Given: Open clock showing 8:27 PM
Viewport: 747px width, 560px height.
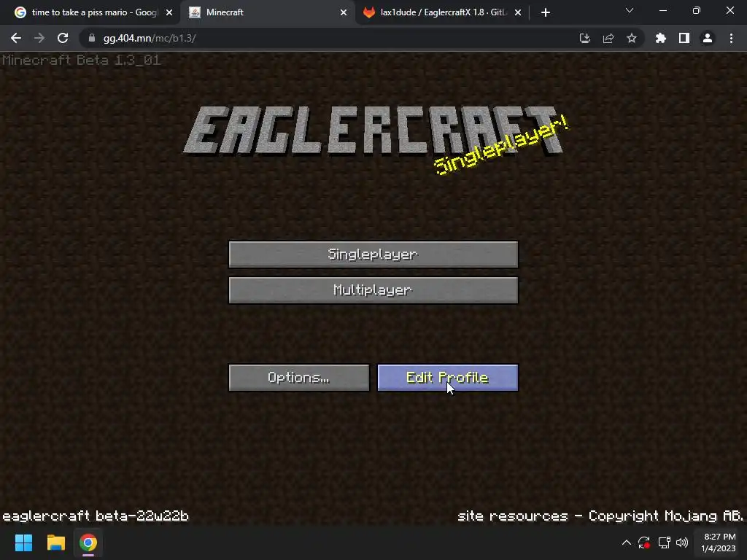Looking at the screenshot, I should pyautogui.click(x=718, y=542).
